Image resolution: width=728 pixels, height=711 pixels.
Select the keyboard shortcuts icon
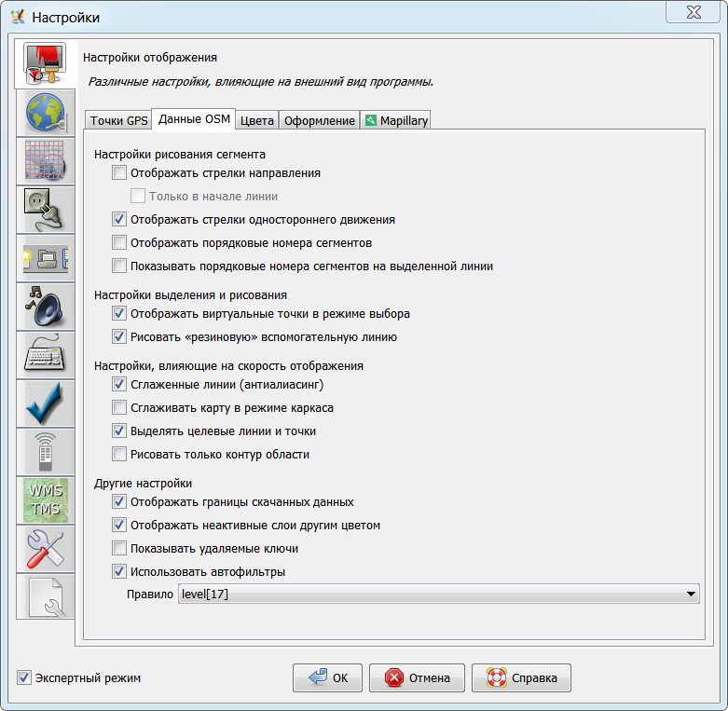(x=45, y=356)
